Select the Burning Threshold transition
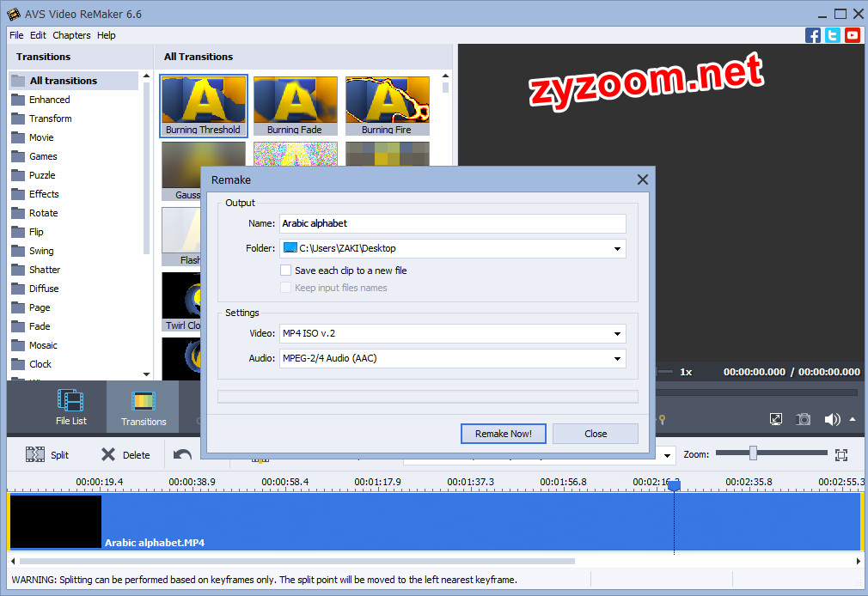The width and height of the screenshot is (868, 596). pyautogui.click(x=204, y=106)
